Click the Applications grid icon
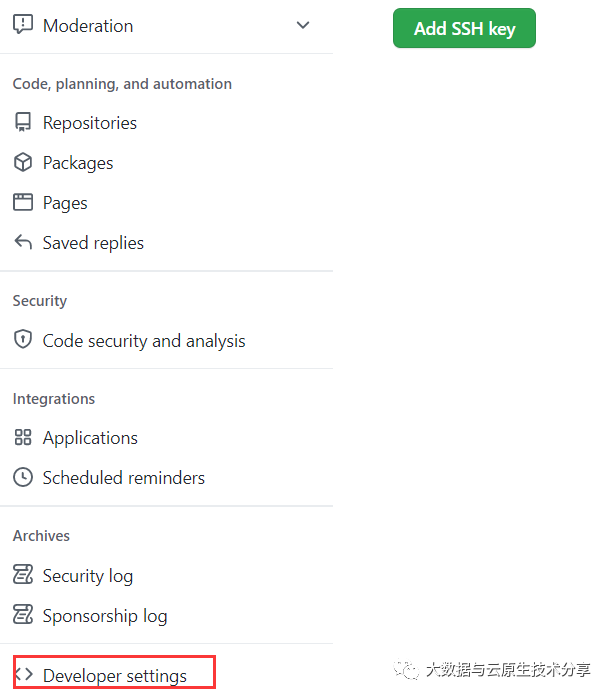The height and width of the screenshot is (697, 610). pos(23,437)
